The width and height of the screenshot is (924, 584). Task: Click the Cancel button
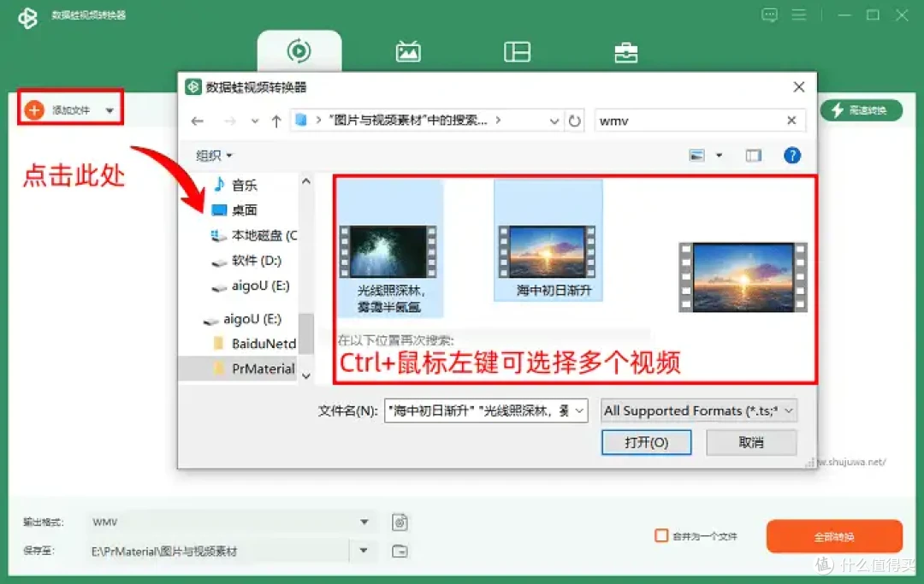point(751,442)
